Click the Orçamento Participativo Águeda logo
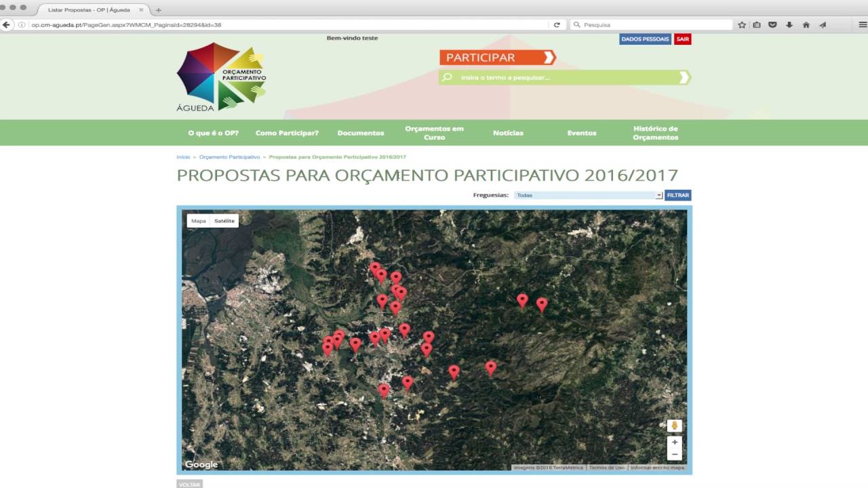This screenshot has height=488, width=868. (x=221, y=77)
